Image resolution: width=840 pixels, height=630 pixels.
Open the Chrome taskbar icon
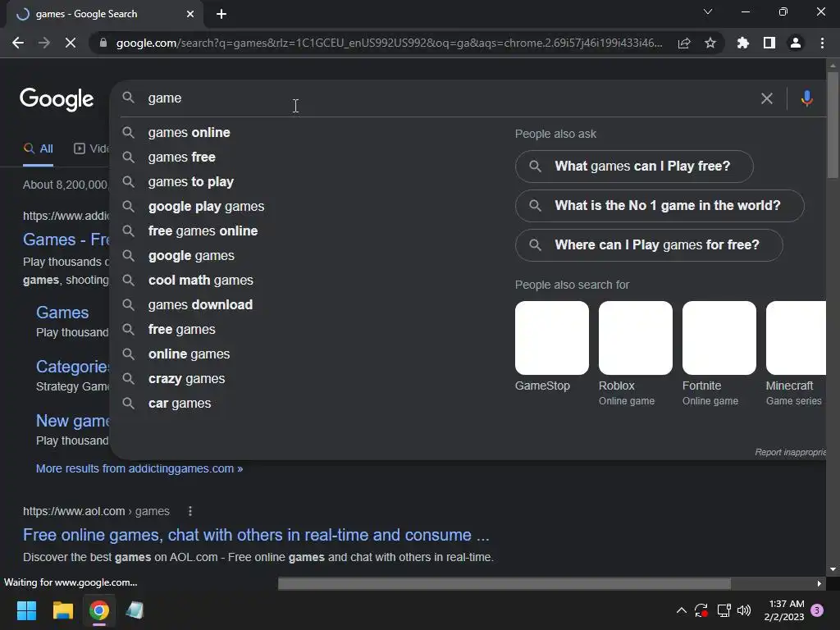coord(99,610)
